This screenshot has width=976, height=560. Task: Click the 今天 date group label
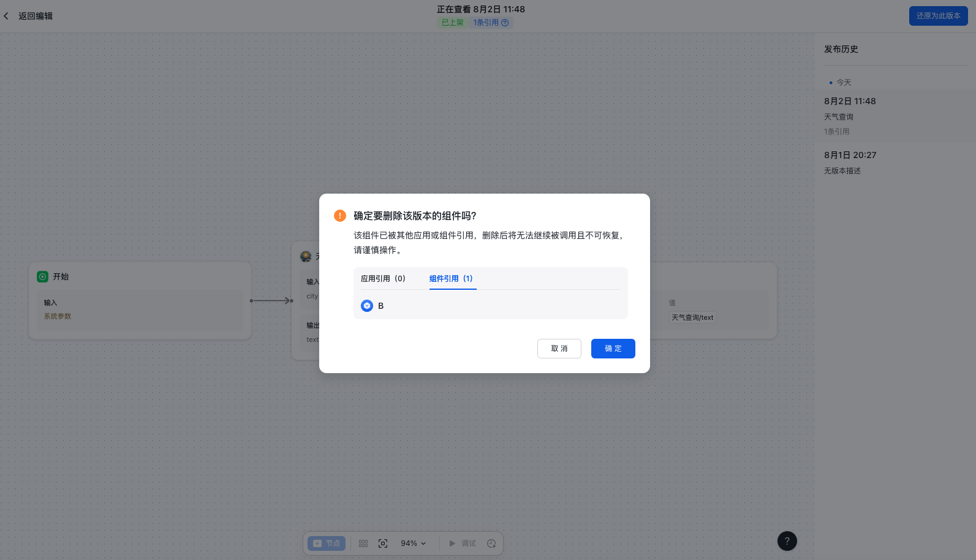[844, 82]
